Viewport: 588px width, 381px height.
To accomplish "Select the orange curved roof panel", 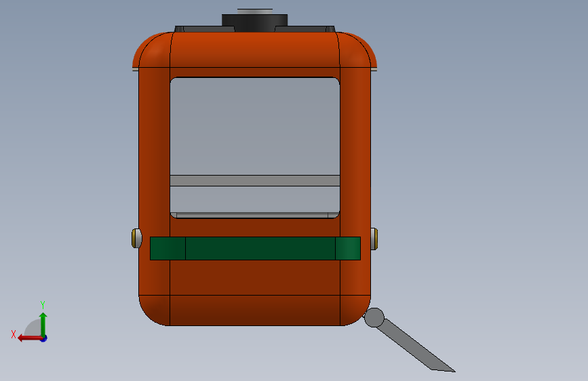I will 254,49.
